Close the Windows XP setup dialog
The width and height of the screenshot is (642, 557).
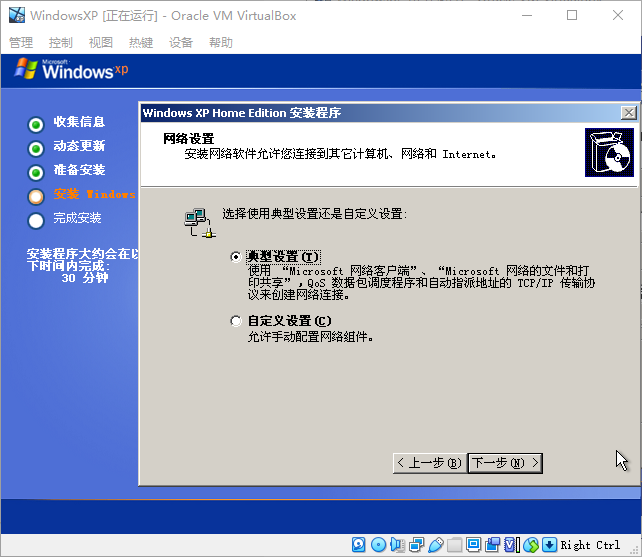(628, 113)
